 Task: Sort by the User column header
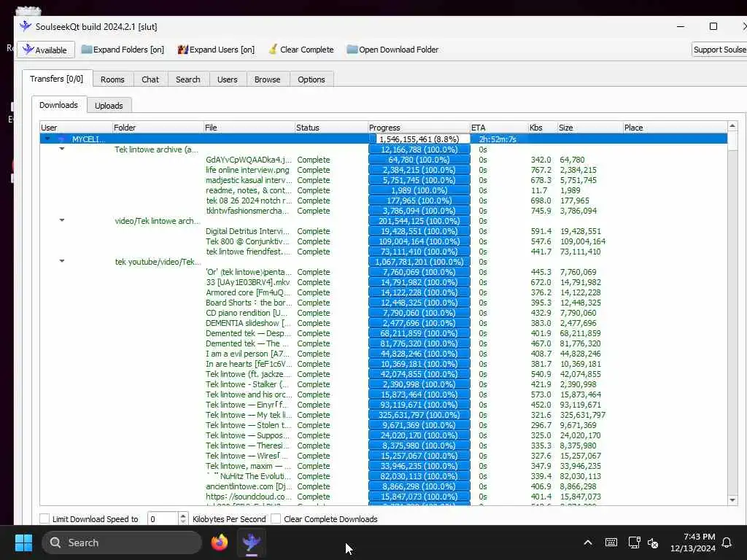76,128
